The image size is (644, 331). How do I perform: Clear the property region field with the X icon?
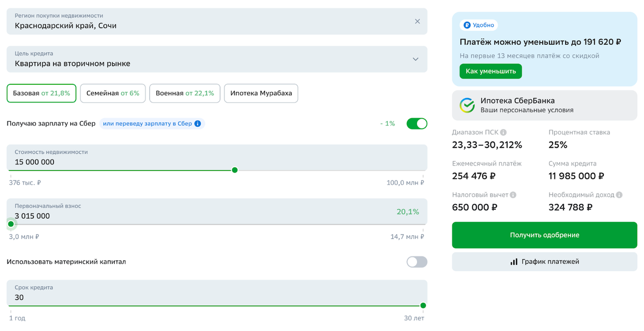point(418,21)
